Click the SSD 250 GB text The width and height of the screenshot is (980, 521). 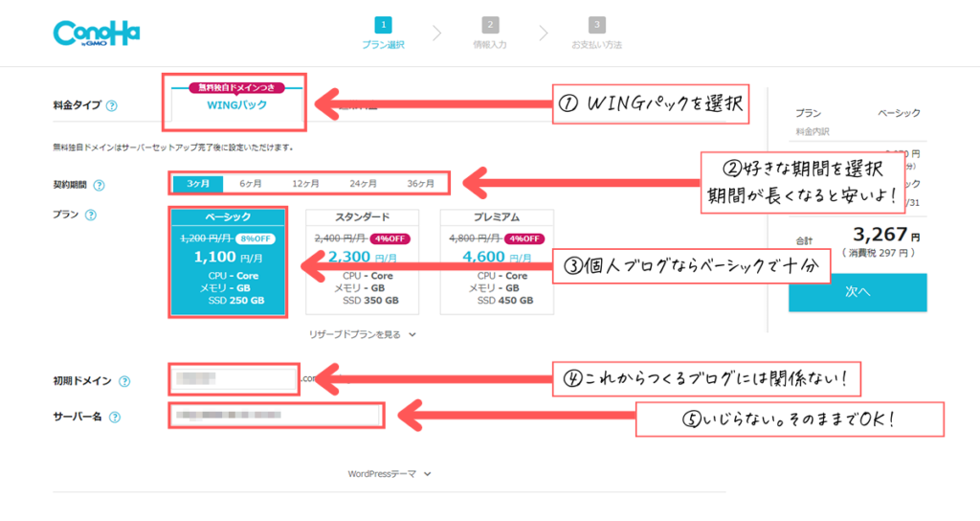click(236, 301)
